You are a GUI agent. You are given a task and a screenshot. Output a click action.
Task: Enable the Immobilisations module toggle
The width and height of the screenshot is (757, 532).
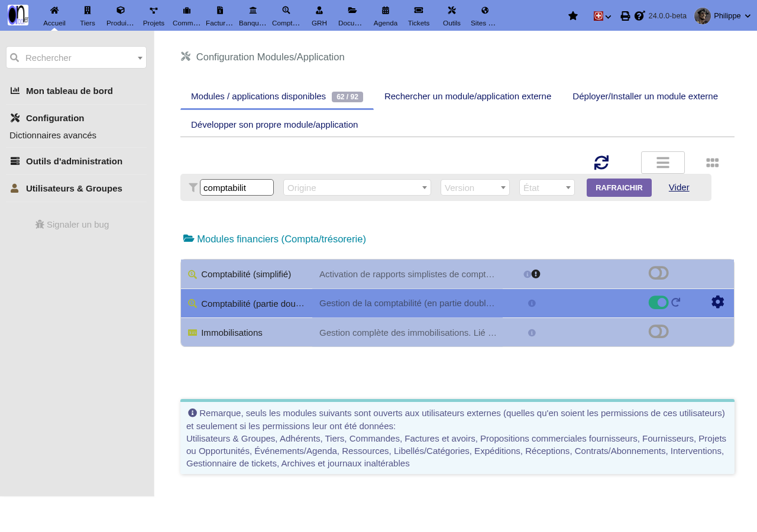(658, 331)
